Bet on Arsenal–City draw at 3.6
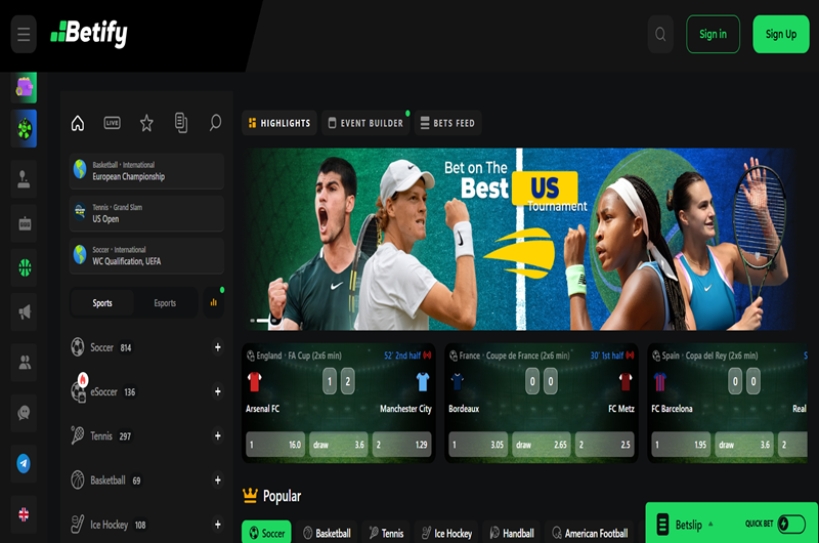This screenshot has width=819, height=543. point(338,444)
